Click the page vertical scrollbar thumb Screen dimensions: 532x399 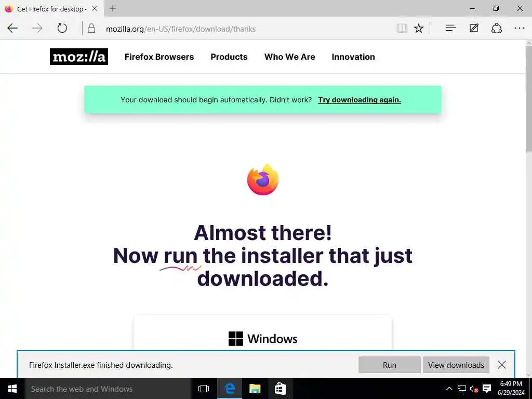tap(528, 98)
